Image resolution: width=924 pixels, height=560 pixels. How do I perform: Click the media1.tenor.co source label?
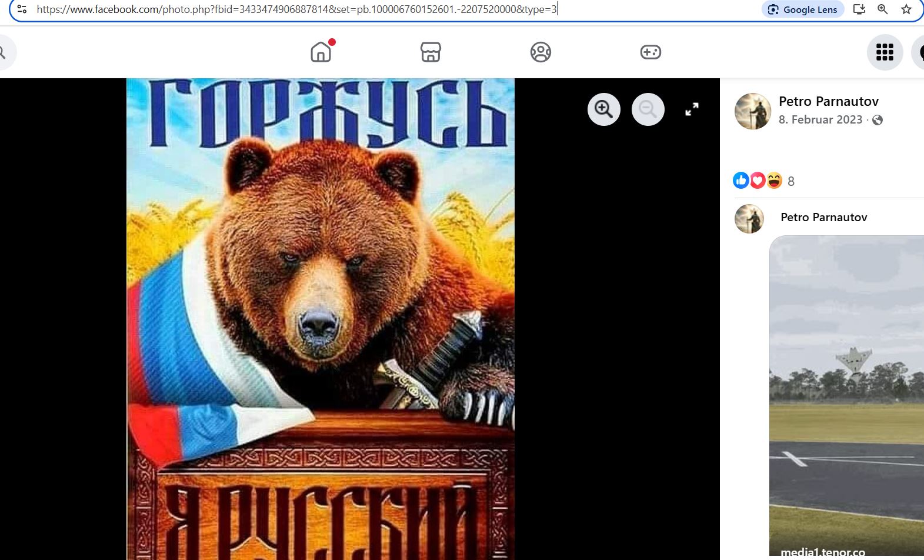click(x=822, y=552)
